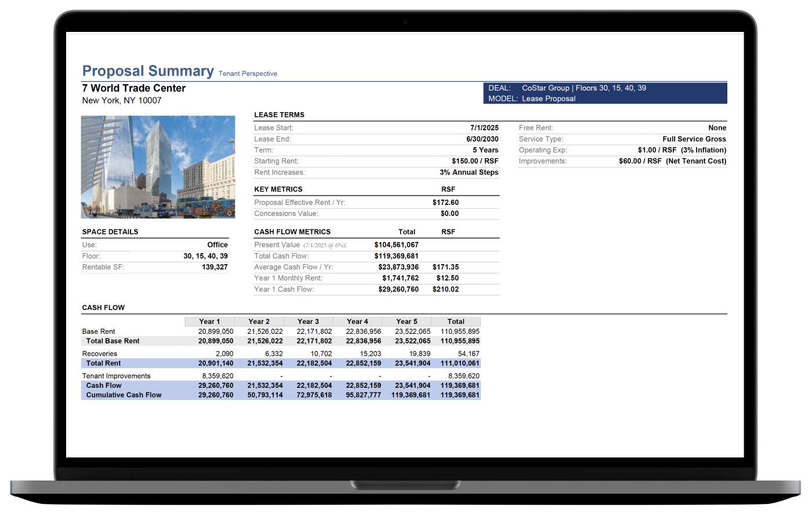
Task: Select the Year 5 column header
Action: (407, 322)
